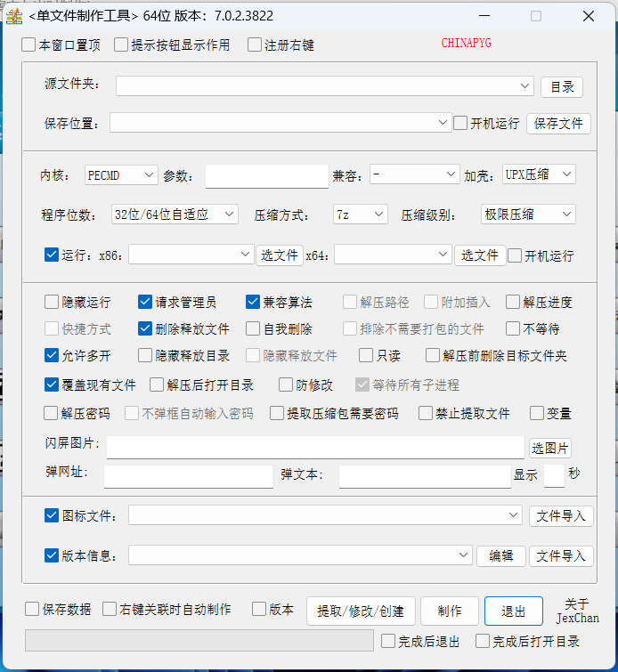Image resolution: width=618 pixels, height=672 pixels.
Task: Open the 压缩级别 极限压缩 dropdown
Action: point(527,215)
